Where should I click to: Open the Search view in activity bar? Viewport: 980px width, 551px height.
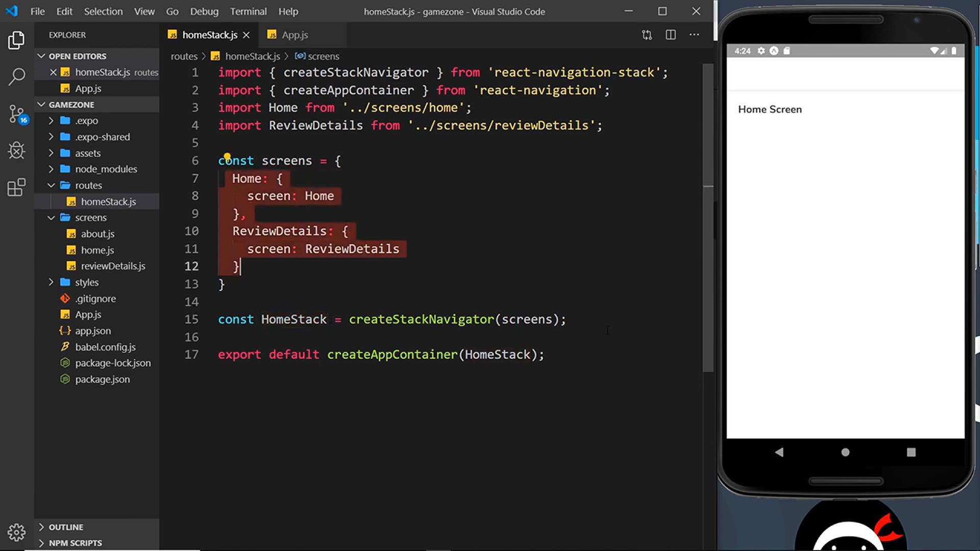tap(16, 77)
